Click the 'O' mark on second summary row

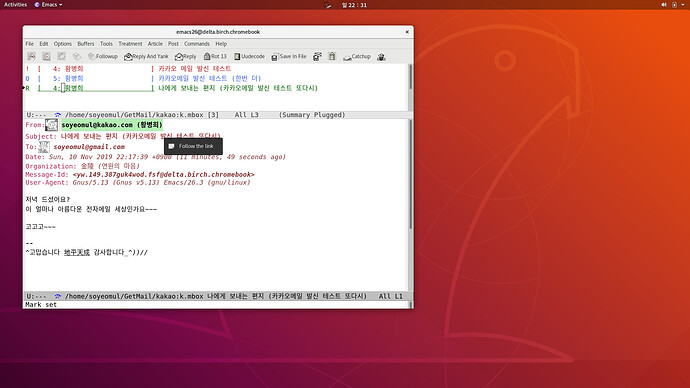[27, 78]
